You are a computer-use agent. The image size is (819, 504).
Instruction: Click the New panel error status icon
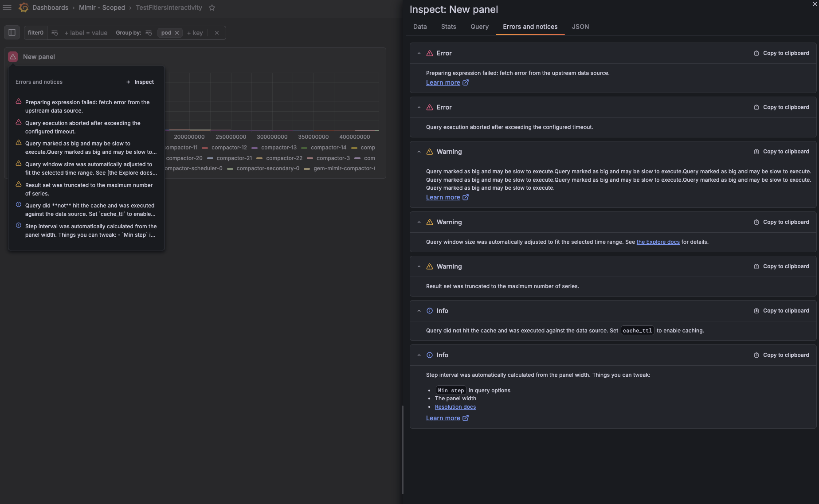pos(13,57)
